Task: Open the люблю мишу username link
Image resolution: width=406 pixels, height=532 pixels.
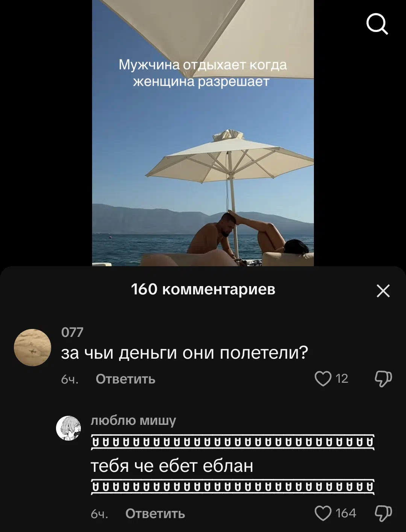Action: point(133,421)
